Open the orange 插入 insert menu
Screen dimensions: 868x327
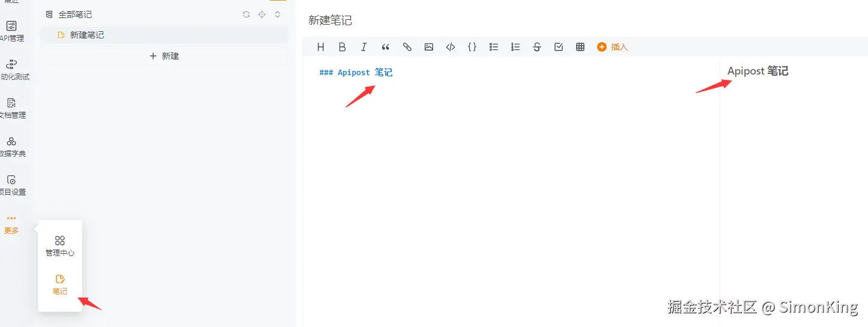pos(612,47)
